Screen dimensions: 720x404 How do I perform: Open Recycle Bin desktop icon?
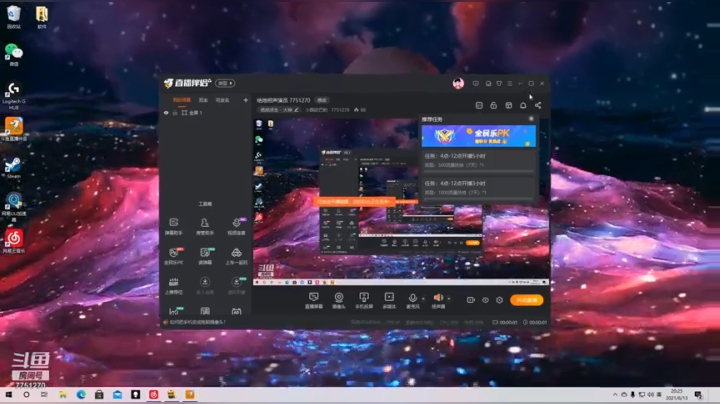pyautogui.click(x=14, y=17)
